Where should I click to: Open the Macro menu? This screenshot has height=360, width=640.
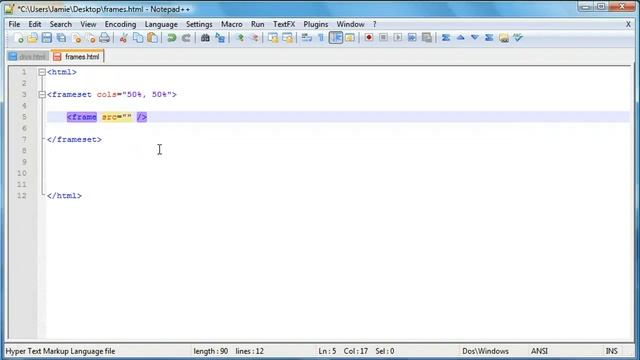[232, 24]
